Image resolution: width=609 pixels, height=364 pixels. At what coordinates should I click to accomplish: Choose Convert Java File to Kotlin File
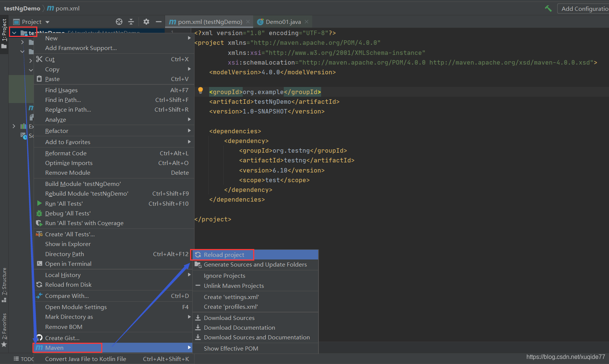[114, 359]
